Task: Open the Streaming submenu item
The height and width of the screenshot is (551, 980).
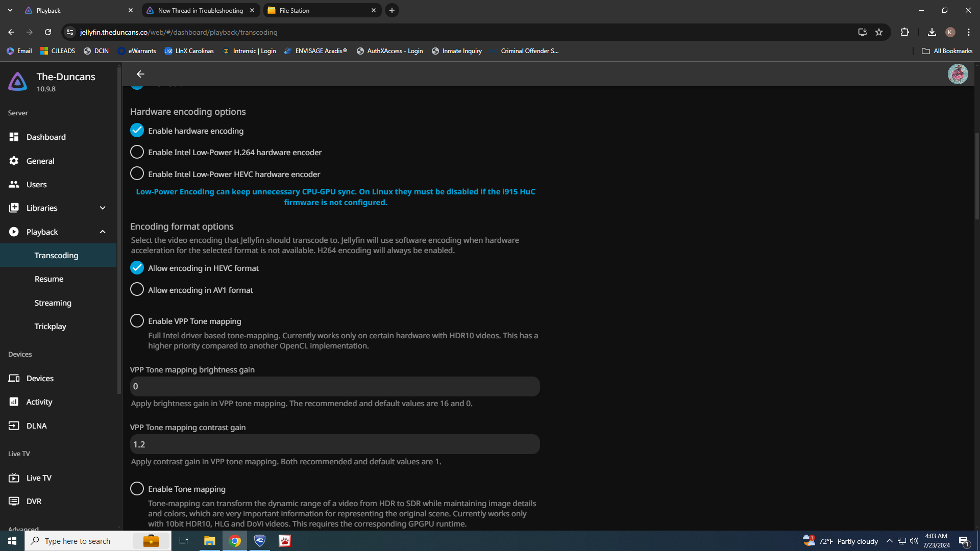Action: click(53, 303)
